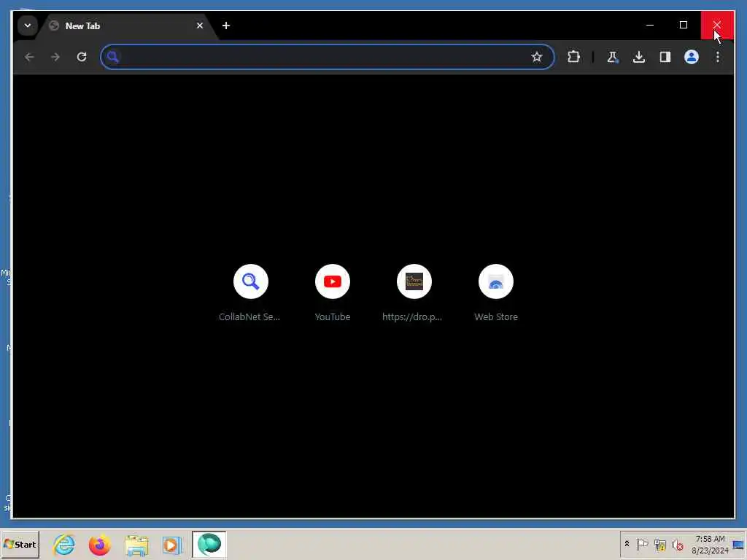
Task: Reload the current page
Action: click(82, 57)
